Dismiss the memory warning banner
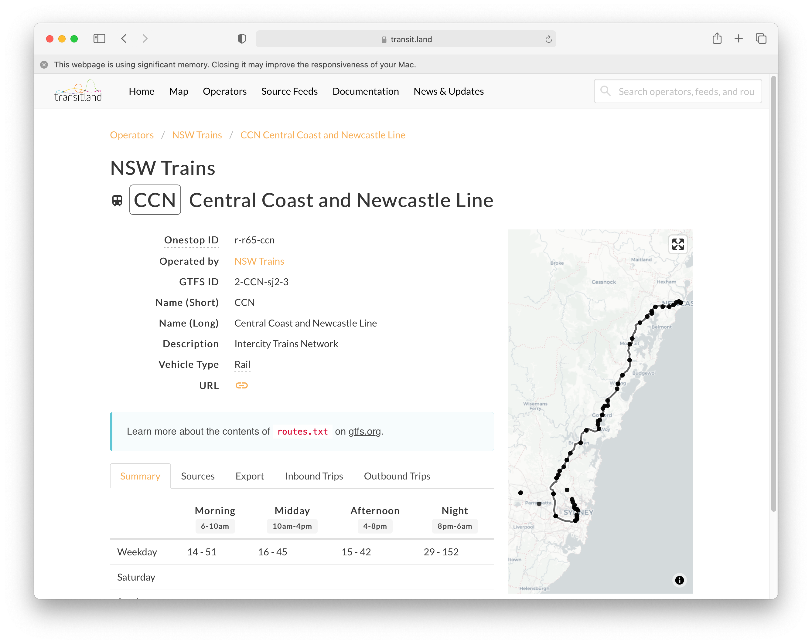The image size is (812, 644). [x=44, y=64]
